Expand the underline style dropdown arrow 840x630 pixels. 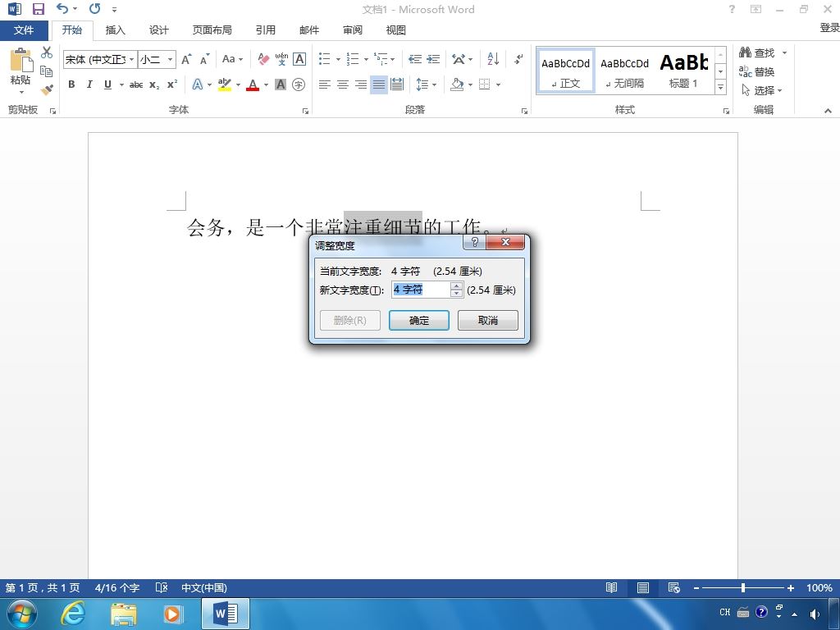click(x=121, y=84)
